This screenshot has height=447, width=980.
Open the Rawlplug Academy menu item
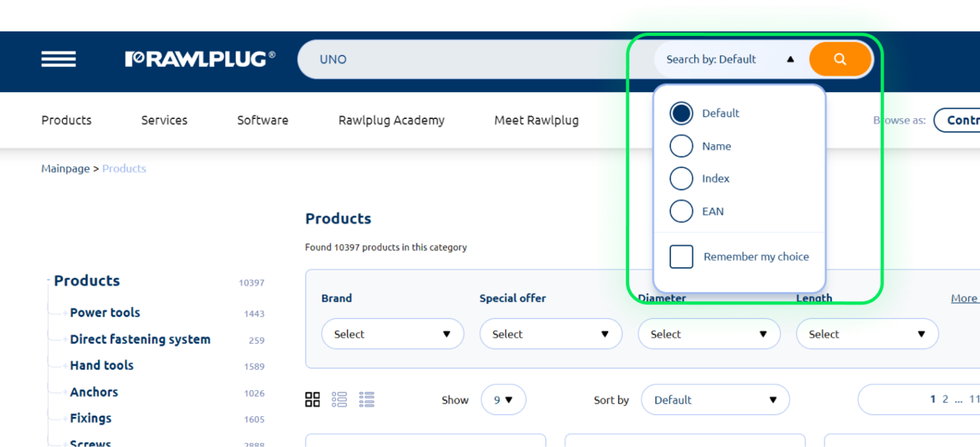[x=391, y=120]
